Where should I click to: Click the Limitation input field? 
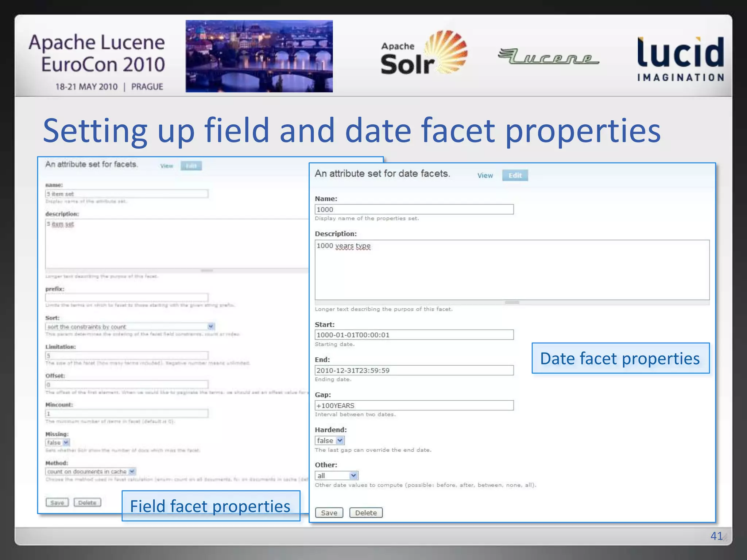tap(127, 355)
